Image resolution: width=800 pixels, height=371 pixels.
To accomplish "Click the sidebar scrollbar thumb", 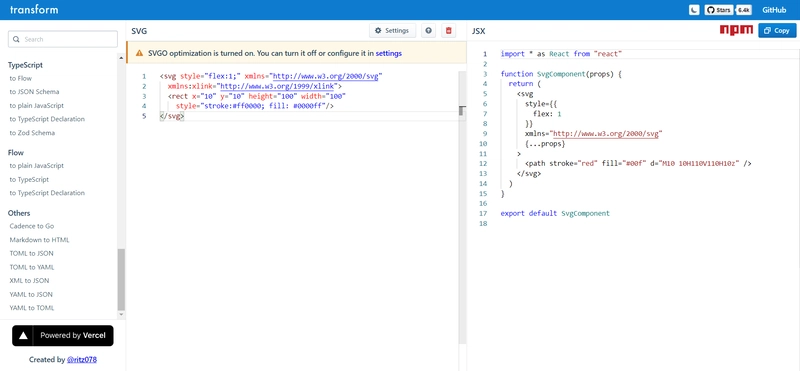I will click(121, 280).
